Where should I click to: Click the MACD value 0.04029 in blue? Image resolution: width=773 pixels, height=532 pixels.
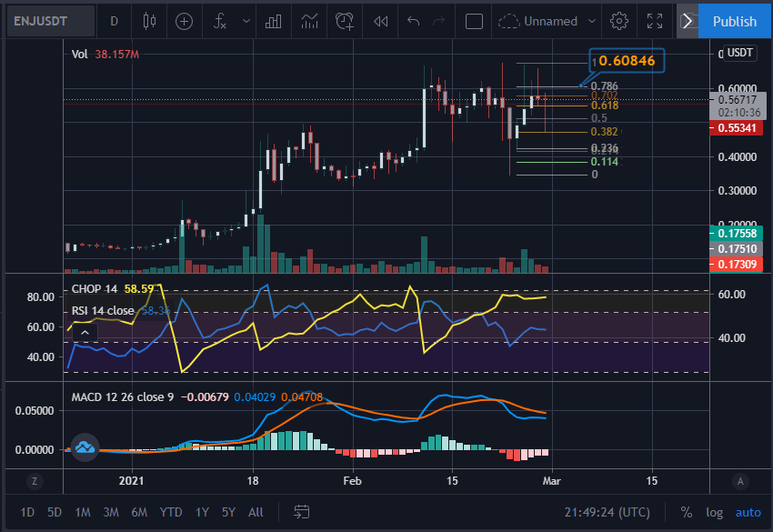255,396
